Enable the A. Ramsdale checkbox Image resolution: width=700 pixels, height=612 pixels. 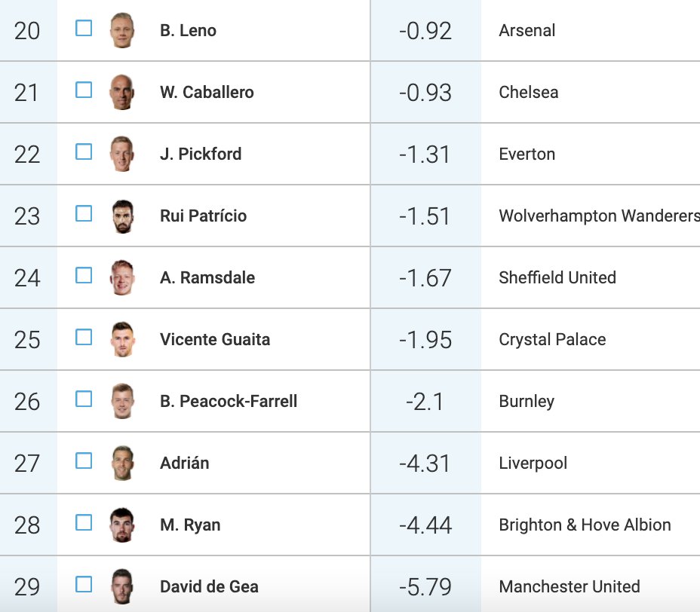(84, 275)
